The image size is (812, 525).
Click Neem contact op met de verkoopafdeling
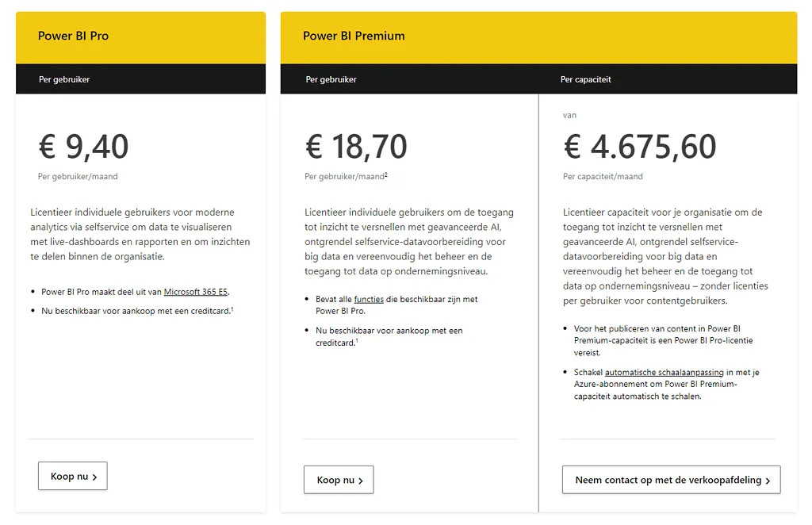671,480
